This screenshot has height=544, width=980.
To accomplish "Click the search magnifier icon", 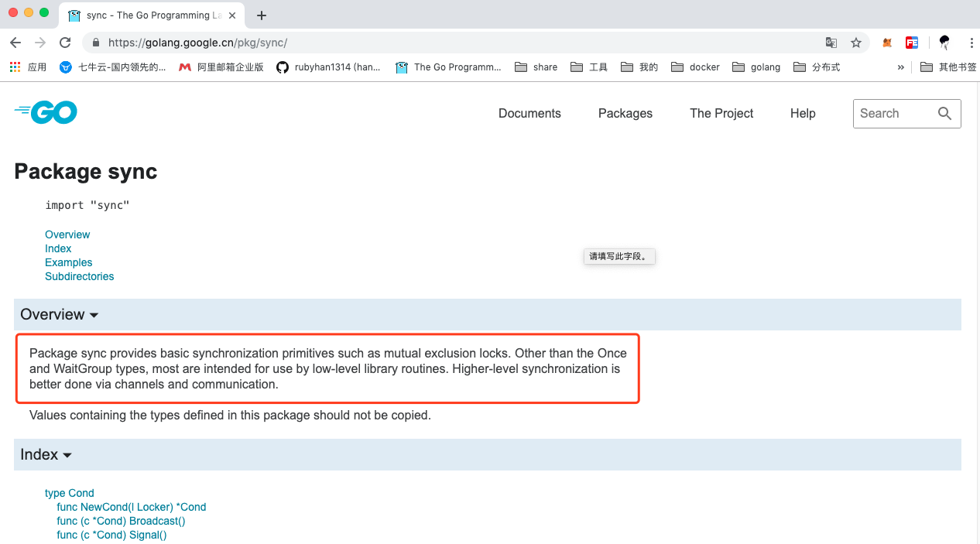I will click(944, 114).
